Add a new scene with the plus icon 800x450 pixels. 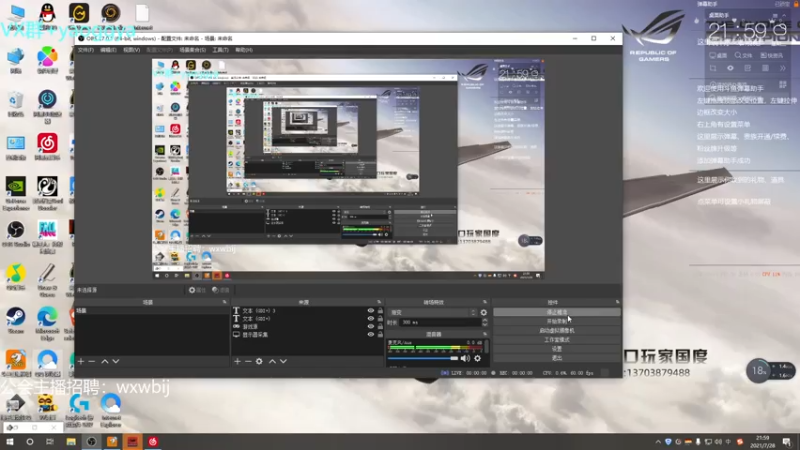pyautogui.click(x=81, y=361)
